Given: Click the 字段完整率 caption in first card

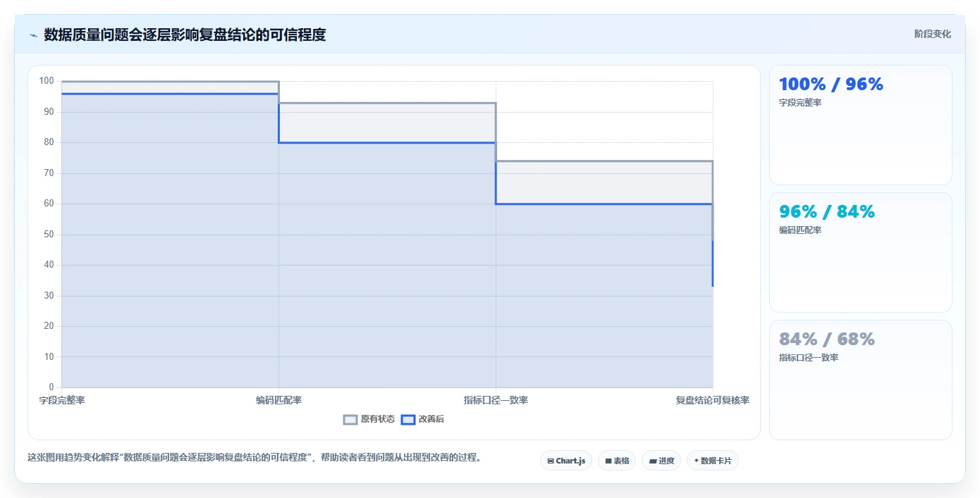Looking at the screenshot, I should pos(800,102).
